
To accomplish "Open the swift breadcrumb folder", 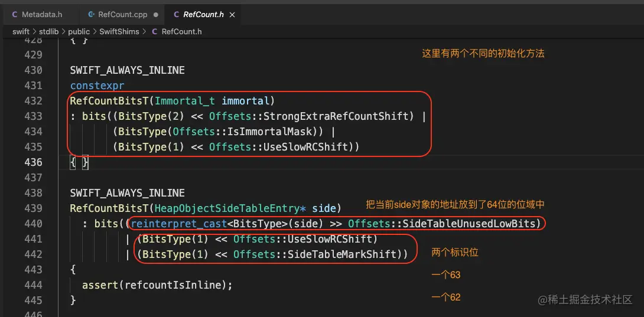I will 21,32.
